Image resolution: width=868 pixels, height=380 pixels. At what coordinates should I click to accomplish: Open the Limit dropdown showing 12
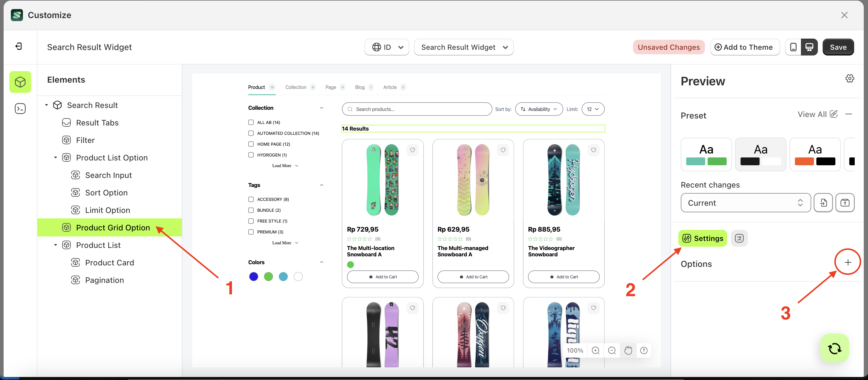593,109
